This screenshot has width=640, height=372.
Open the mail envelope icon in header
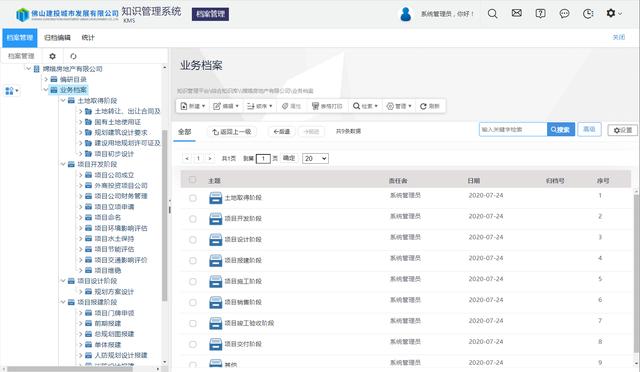point(516,13)
